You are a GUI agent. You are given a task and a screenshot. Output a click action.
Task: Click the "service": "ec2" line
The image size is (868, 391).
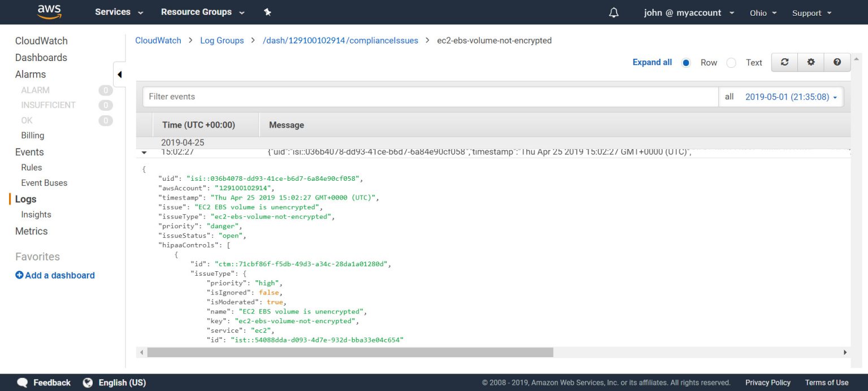[x=240, y=331]
